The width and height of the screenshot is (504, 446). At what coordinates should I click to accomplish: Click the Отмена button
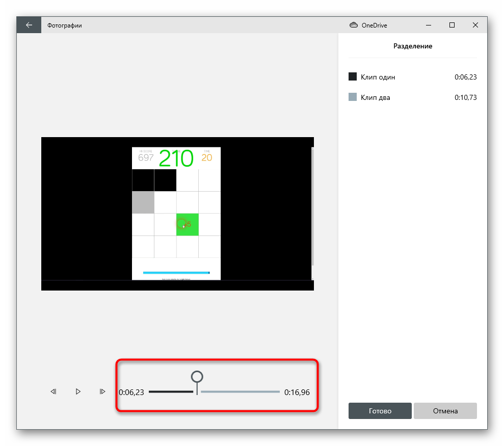[445, 411]
